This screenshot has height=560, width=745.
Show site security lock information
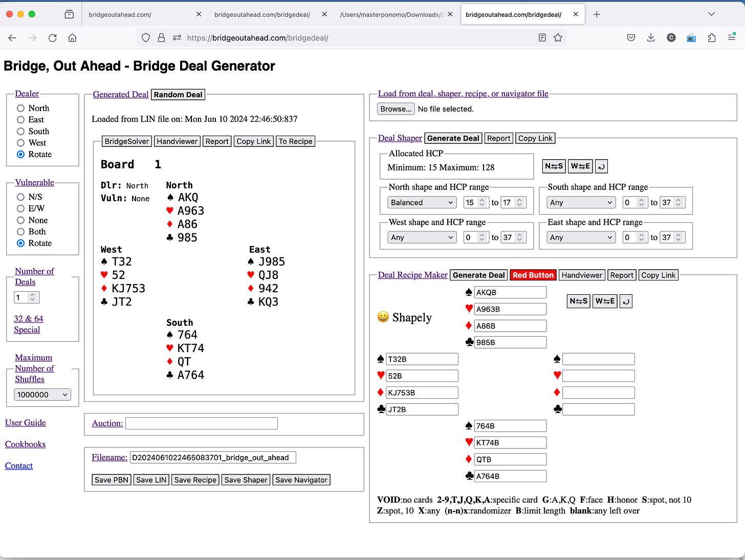(x=161, y=38)
